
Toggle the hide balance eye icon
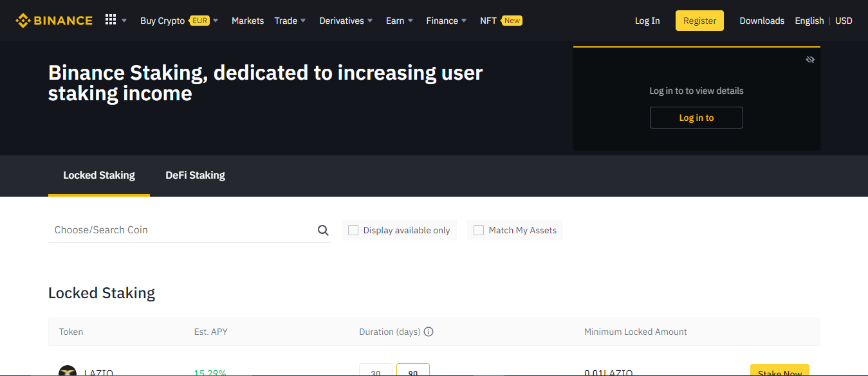810,60
